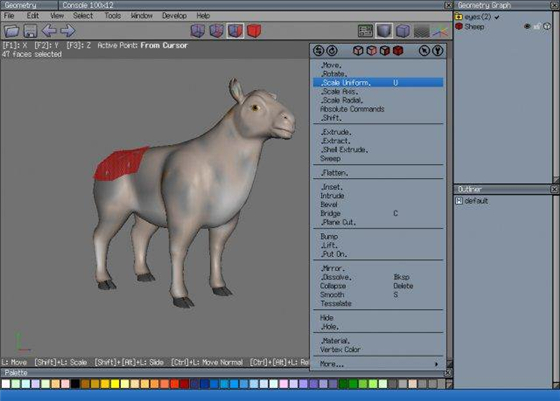
Task: Switch to vertex selection mode cube
Action: coord(198,31)
